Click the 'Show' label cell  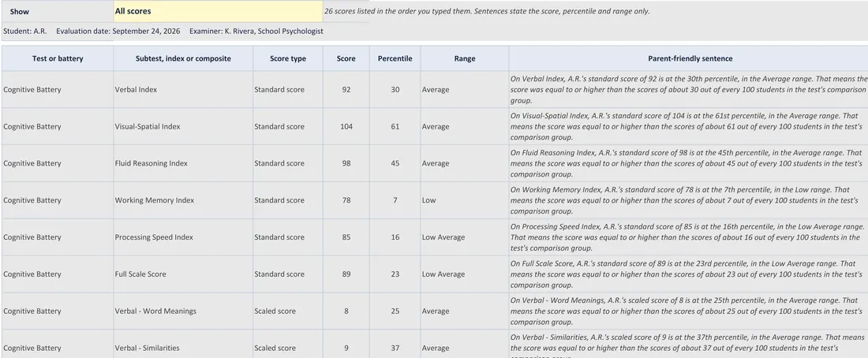point(58,11)
